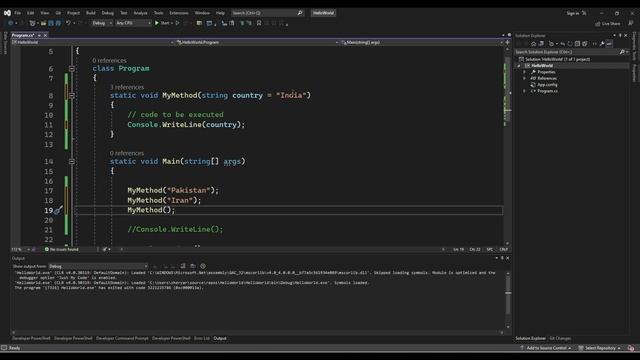Click the green Start debugging button
The height and width of the screenshot is (360, 640).
coord(162,23)
